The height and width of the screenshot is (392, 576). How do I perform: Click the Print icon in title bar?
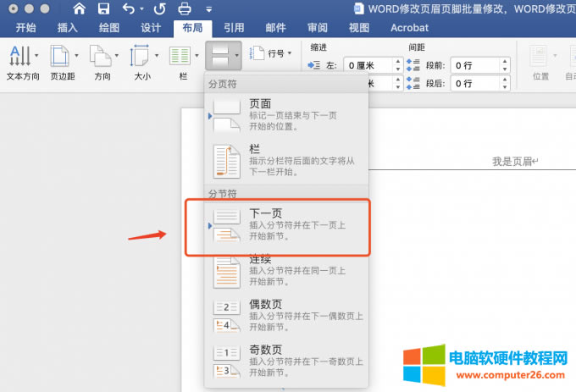click(x=185, y=9)
